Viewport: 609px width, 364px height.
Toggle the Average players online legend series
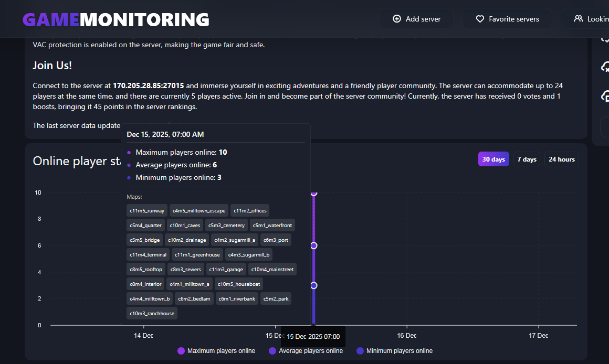306,351
